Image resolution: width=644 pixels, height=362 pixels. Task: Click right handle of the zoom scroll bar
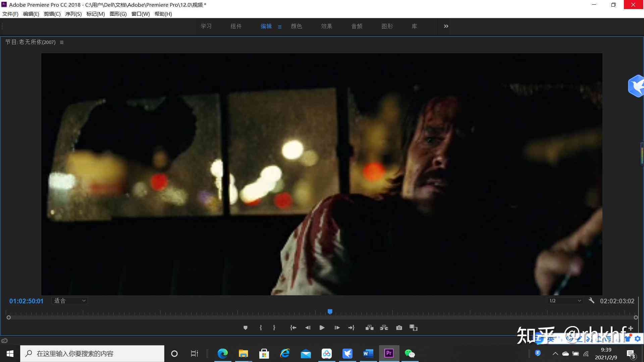tap(636, 317)
